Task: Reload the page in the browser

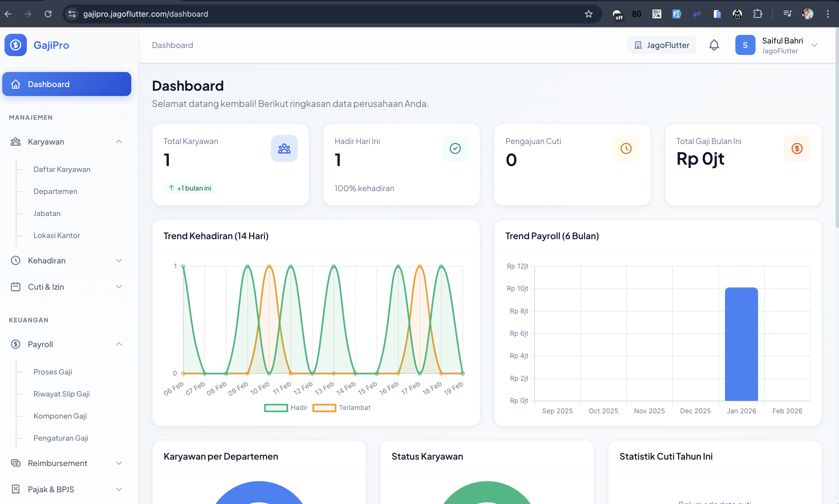Action: (x=48, y=14)
